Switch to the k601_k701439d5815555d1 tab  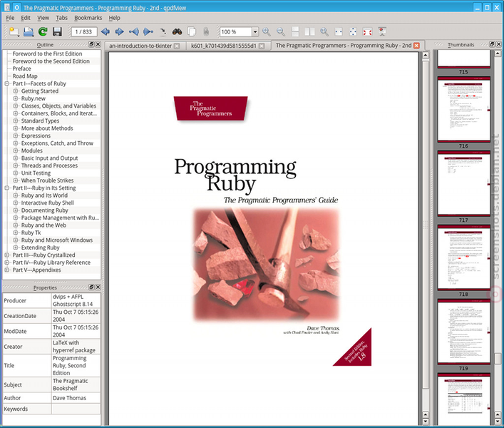(x=224, y=46)
